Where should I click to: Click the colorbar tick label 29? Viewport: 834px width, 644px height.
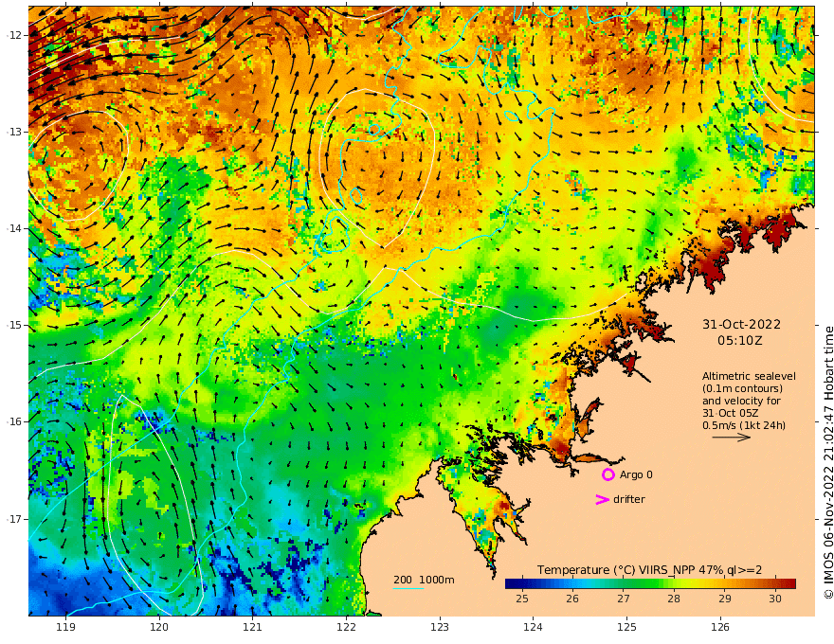[x=724, y=599]
